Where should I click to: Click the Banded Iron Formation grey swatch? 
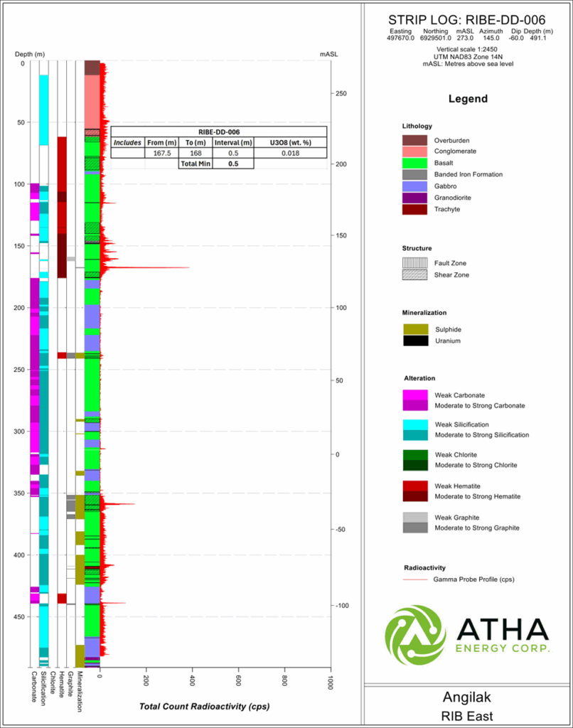point(414,174)
